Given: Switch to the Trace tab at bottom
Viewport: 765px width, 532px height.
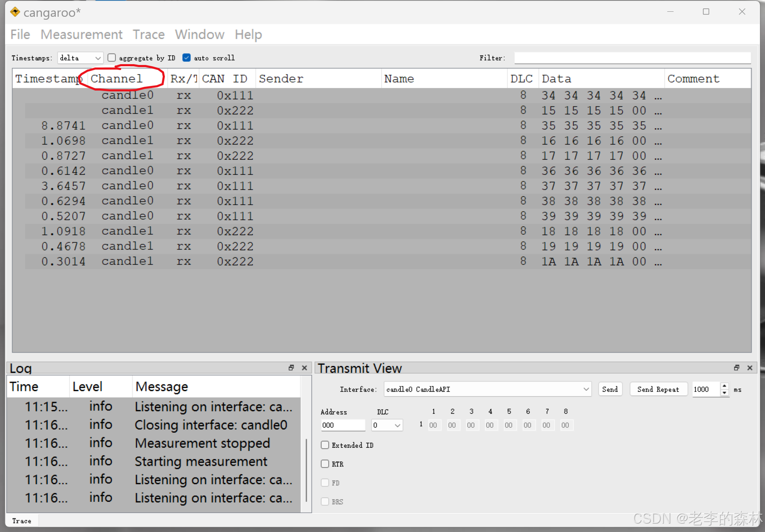Looking at the screenshot, I should click(22, 521).
